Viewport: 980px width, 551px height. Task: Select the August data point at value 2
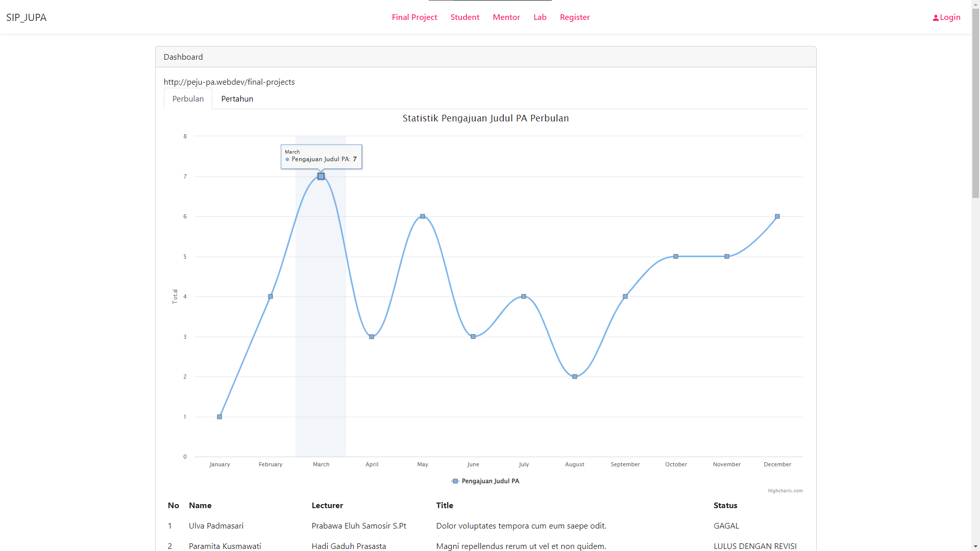575,376
